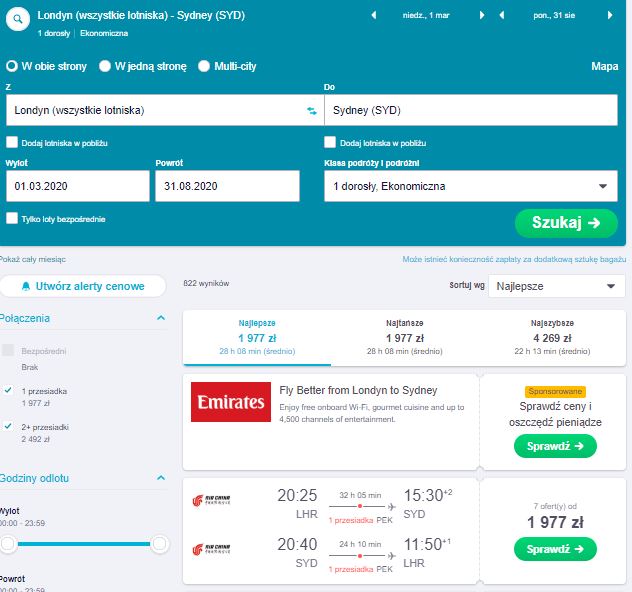The width and height of the screenshot is (632, 592).
Task: Swap origin and destination airports
Action: 312,110
